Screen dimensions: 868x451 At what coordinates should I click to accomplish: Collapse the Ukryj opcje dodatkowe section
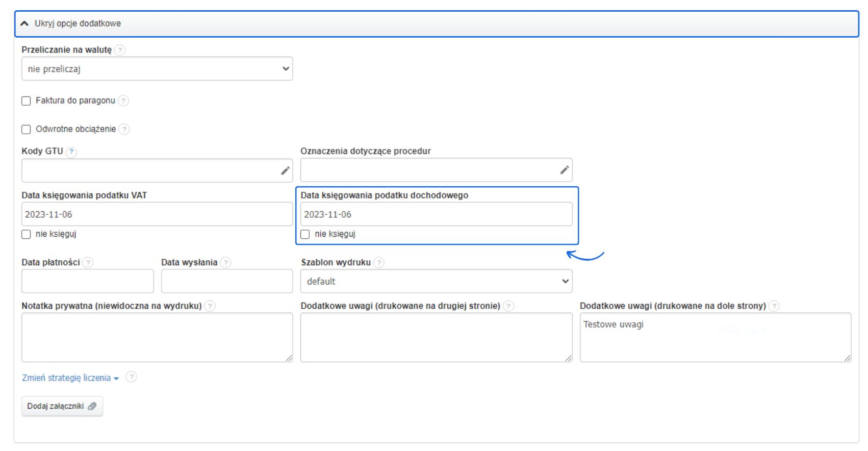[78, 23]
